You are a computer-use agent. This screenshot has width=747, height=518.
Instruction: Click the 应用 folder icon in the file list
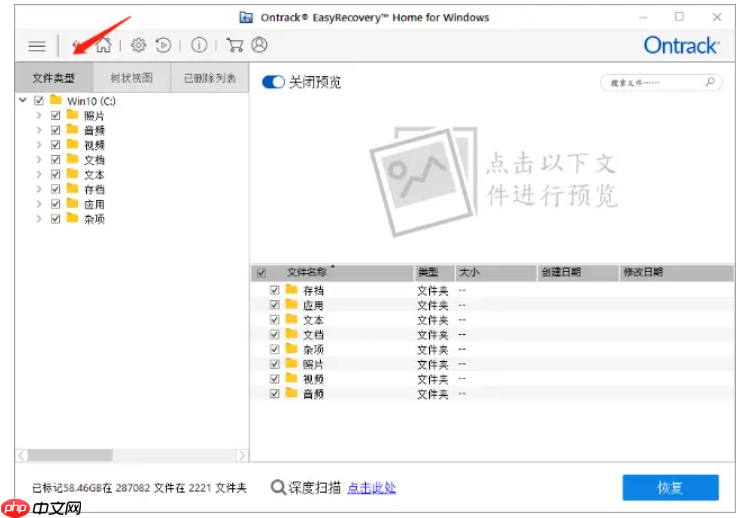coord(292,304)
